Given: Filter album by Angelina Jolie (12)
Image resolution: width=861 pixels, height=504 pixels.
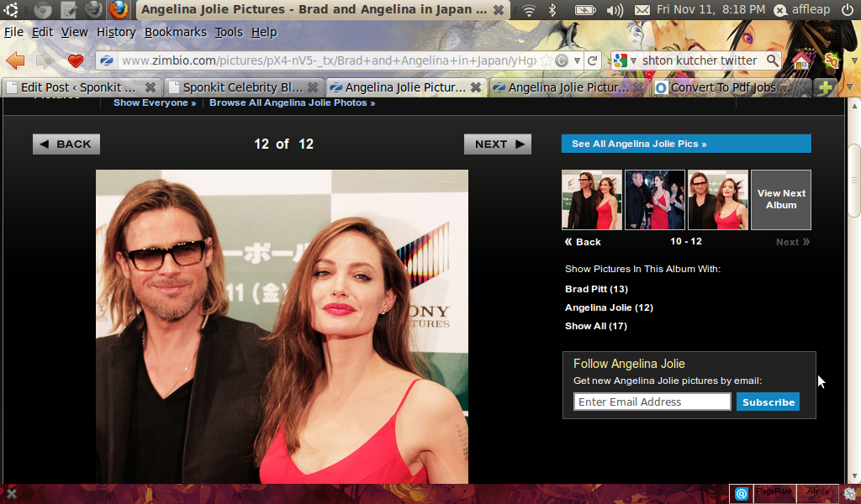Looking at the screenshot, I should 609,307.
